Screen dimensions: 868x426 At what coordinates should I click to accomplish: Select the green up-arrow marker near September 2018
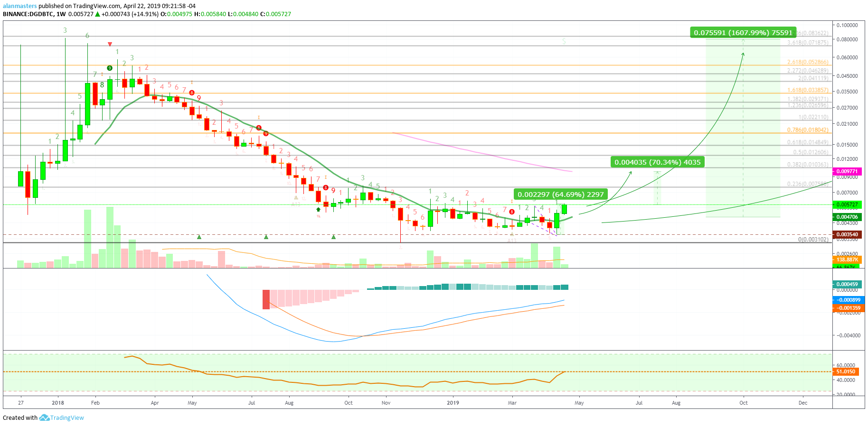coord(318,209)
